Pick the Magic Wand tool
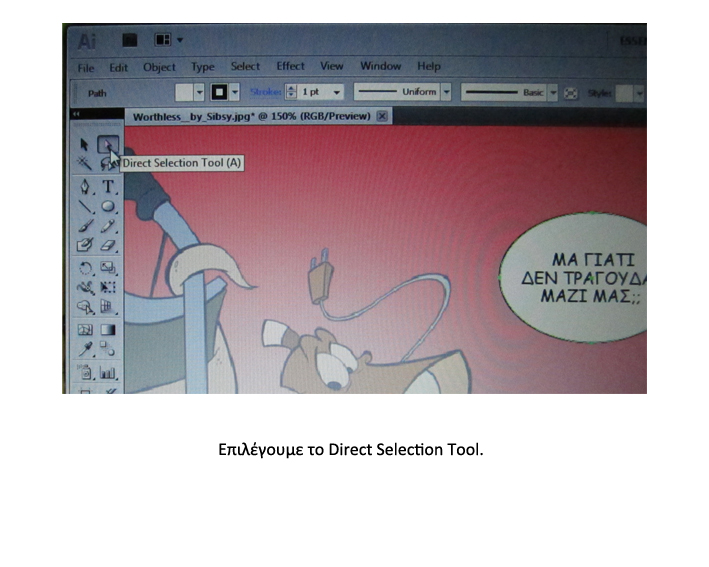 coord(84,163)
